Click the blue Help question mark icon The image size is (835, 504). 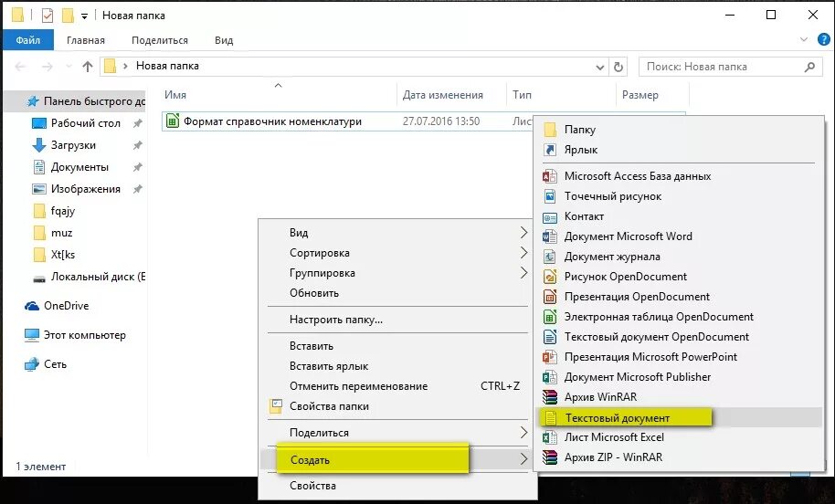[x=823, y=39]
